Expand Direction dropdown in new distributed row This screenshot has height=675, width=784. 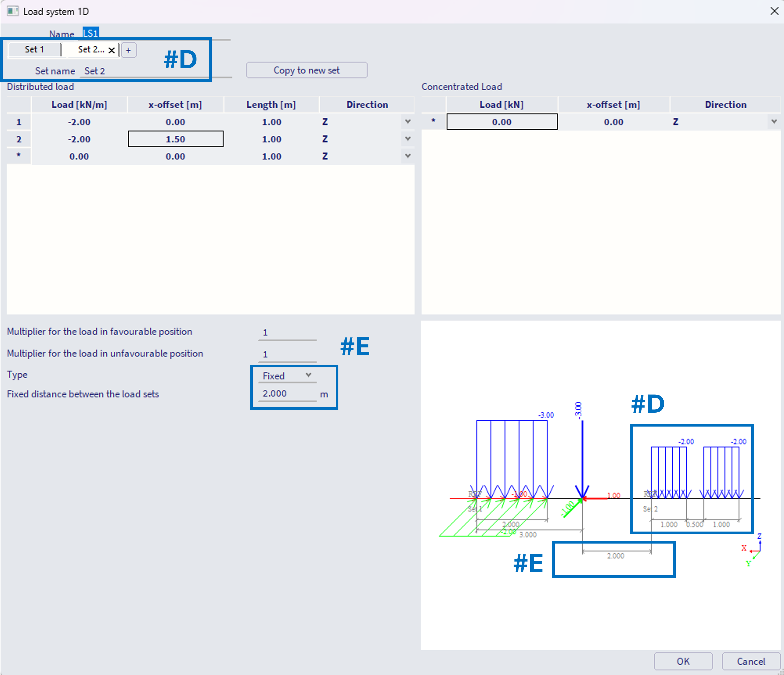[x=407, y=156]
